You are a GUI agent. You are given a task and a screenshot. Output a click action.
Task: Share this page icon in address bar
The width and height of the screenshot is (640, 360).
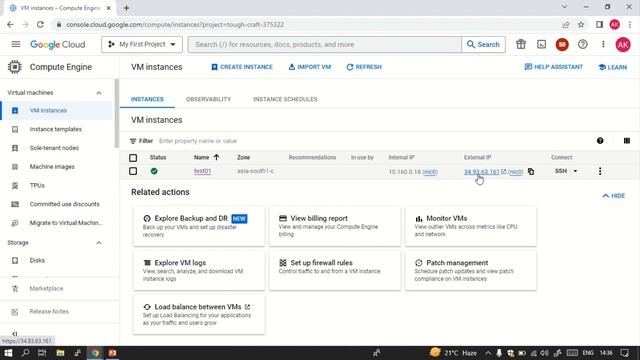[565, 24]
